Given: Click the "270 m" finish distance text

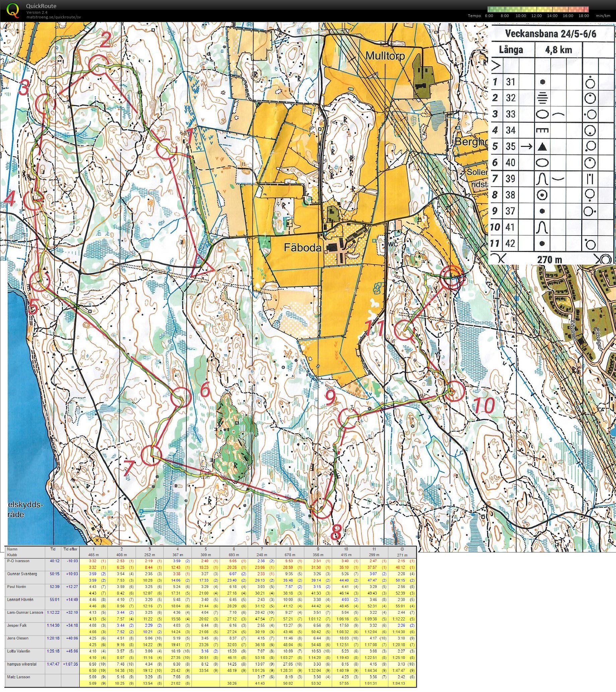Looking at the screenshot, I should pyautogui.click(x=549, y=259).
